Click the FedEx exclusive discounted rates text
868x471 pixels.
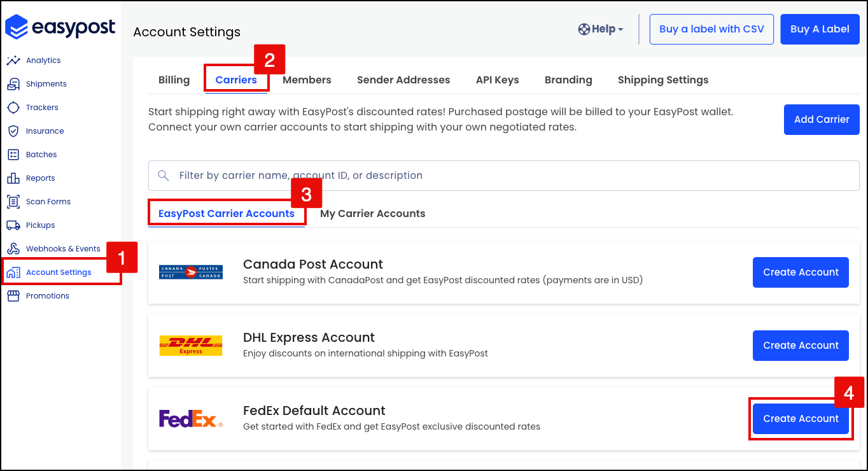pos(391,426)
